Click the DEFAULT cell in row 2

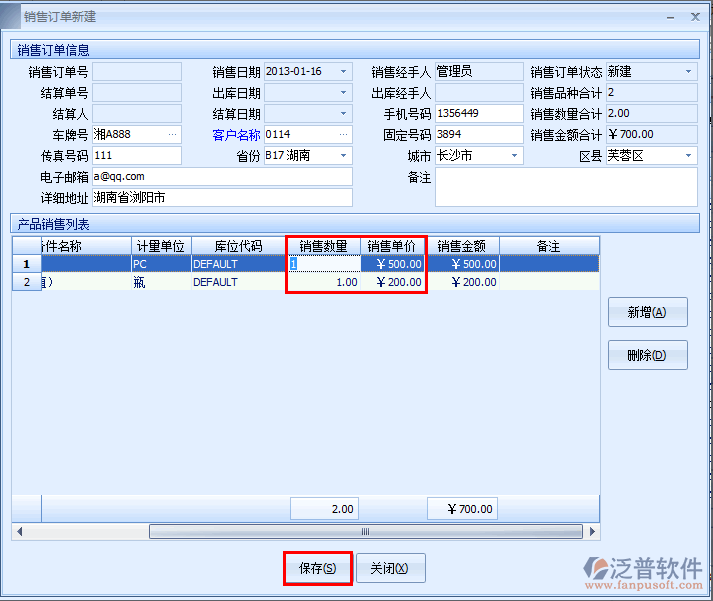239,282
